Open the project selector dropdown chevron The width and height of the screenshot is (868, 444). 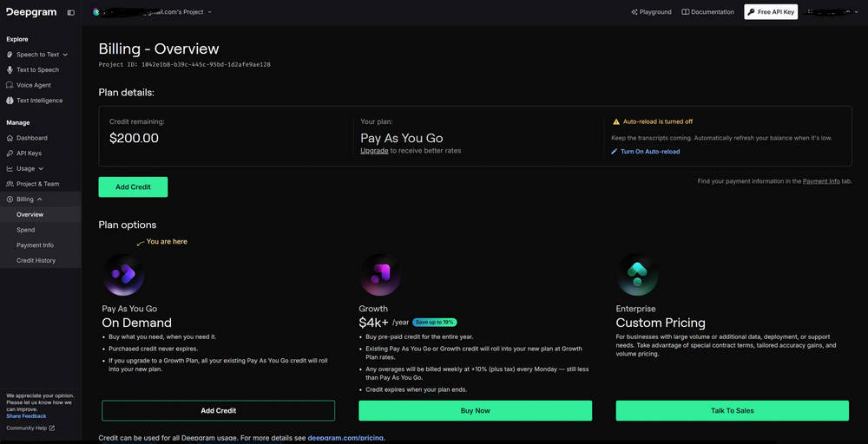coord(209,11)
